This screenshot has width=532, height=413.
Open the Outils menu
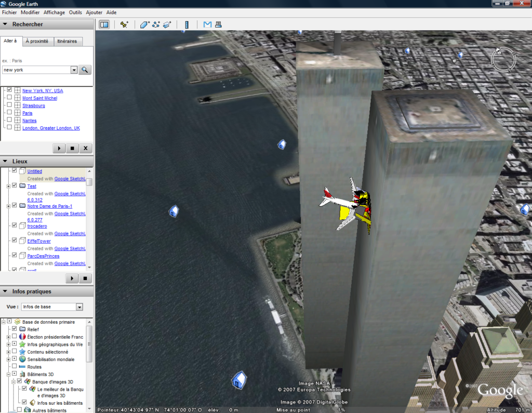click(x=75, y=12)
